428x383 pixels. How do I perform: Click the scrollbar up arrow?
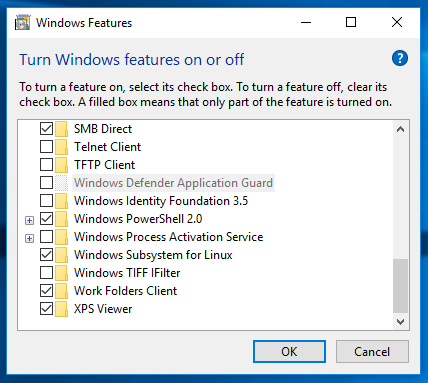(400, 129)
